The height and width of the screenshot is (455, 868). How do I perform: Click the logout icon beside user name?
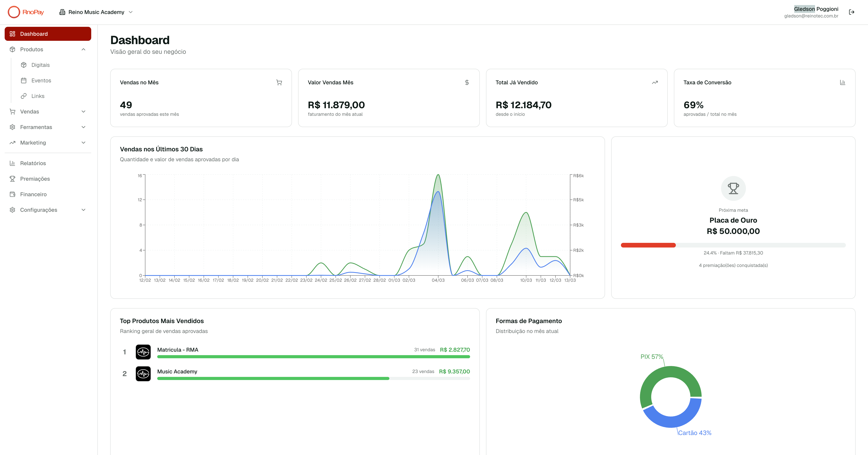852,12
